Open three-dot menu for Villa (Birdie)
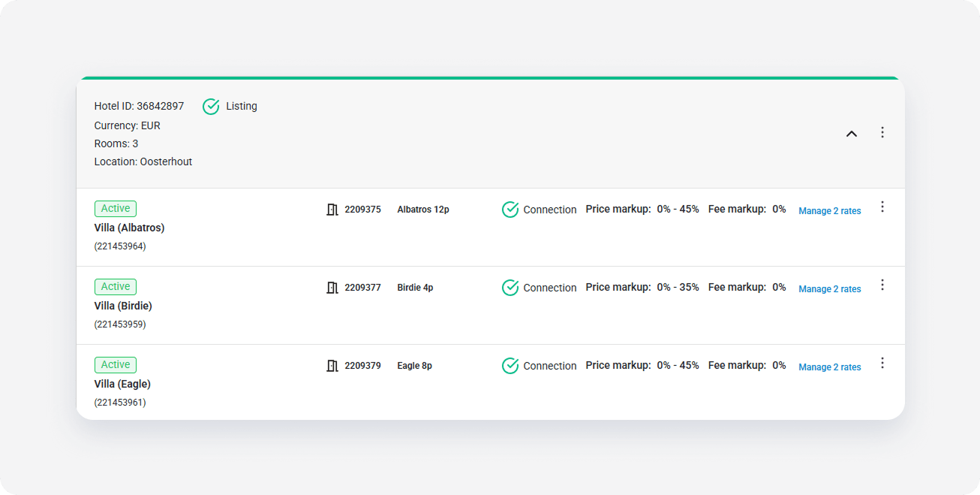Image resolution: width=980 pixels, height=495 pixels. 882,285
